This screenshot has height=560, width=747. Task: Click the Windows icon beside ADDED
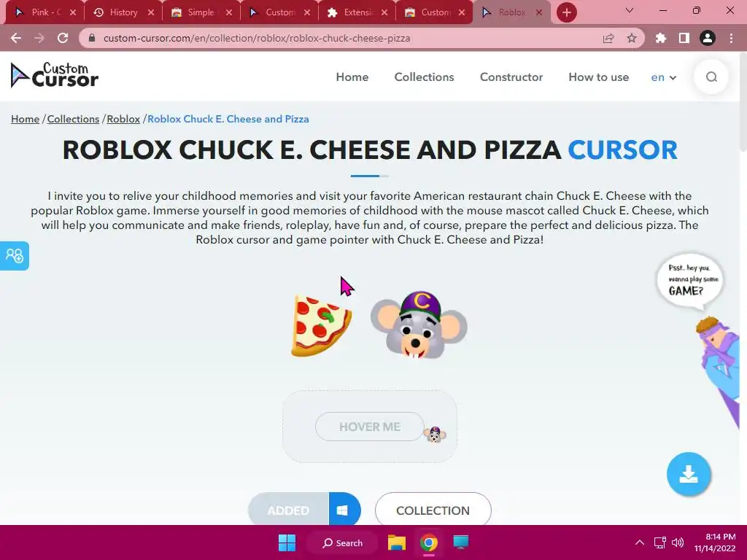[344, 510]
